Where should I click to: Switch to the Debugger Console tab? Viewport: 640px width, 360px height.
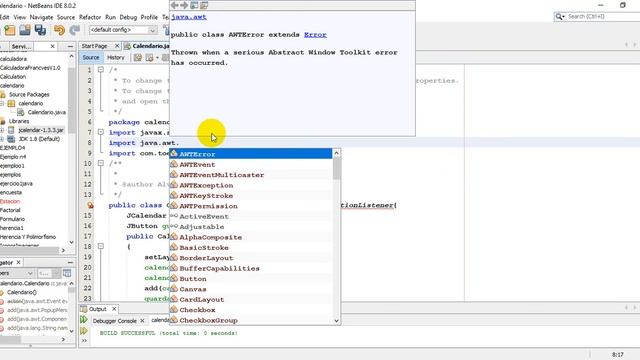click(x=114, y=321)
